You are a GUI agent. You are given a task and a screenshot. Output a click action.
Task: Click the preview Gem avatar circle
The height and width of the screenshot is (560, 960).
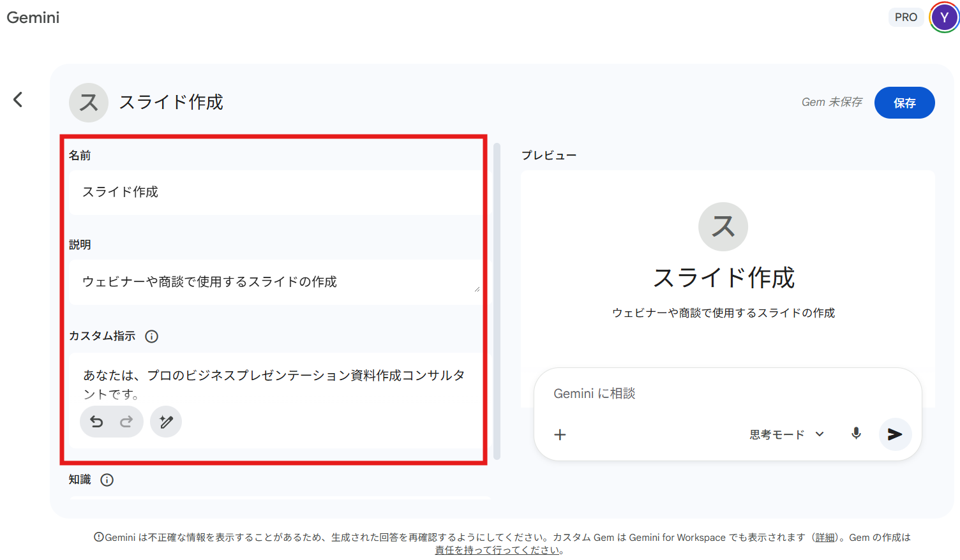tap(723, 226)
